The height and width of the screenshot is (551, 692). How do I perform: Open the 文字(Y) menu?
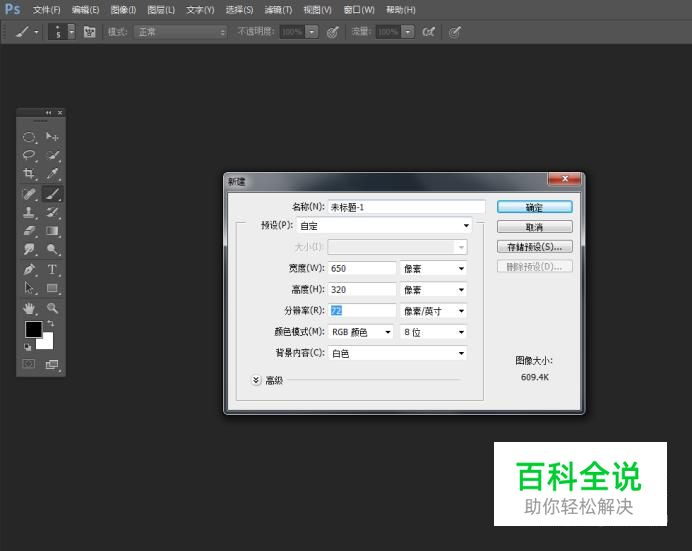(200, 10)
